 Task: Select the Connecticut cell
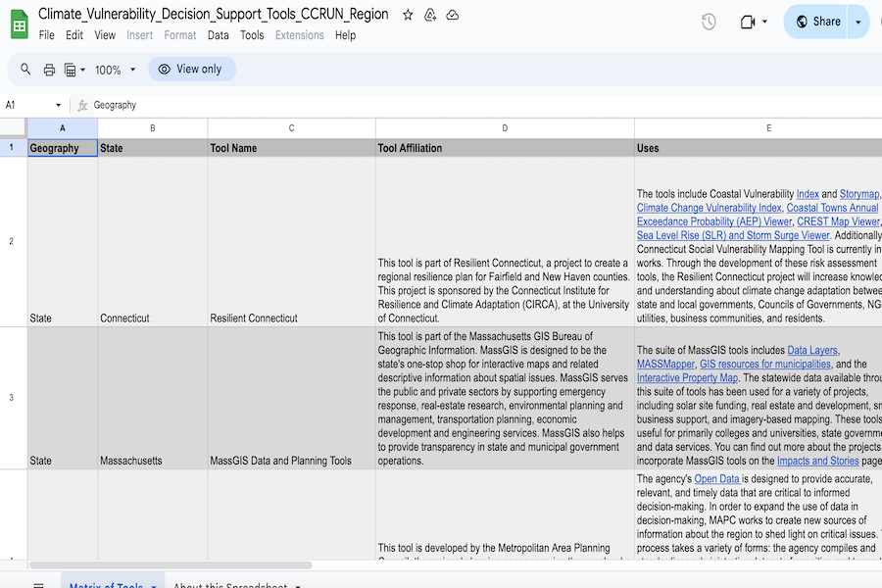pos(153,242)
